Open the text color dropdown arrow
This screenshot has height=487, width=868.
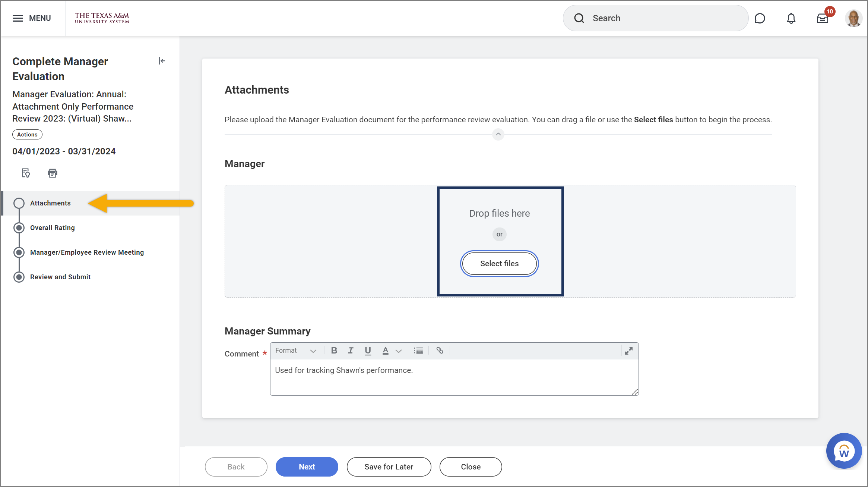pos(399,351)
